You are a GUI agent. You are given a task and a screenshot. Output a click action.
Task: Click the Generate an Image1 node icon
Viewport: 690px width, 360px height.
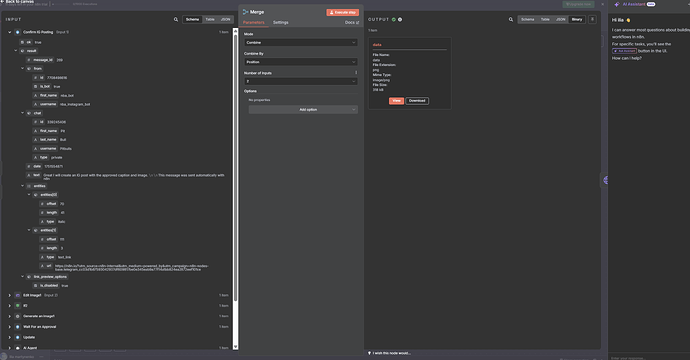pos(18,316)
